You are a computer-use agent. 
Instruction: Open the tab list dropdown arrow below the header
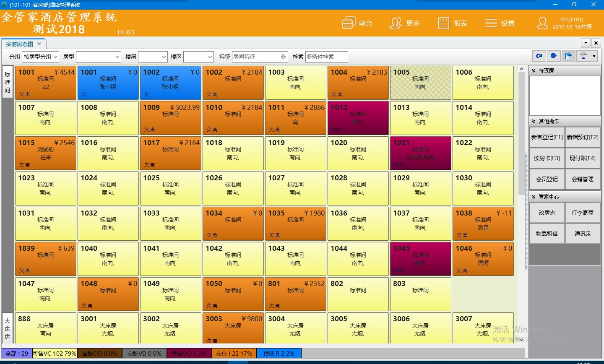(586, 43)
